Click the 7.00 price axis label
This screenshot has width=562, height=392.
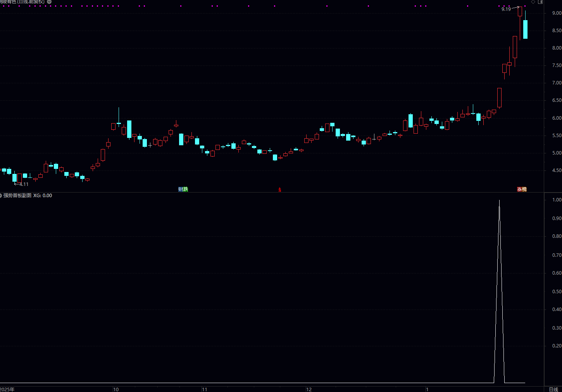pos(557,83)
